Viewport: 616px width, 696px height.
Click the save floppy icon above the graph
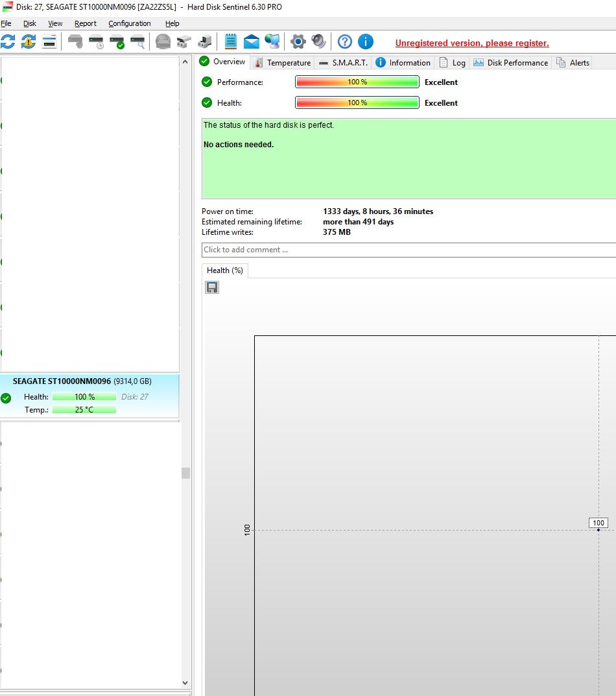pos(212,287)
